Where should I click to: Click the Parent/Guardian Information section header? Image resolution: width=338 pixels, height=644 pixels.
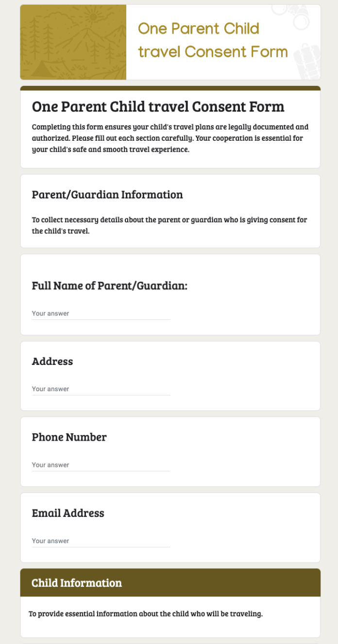coord(107,195)
